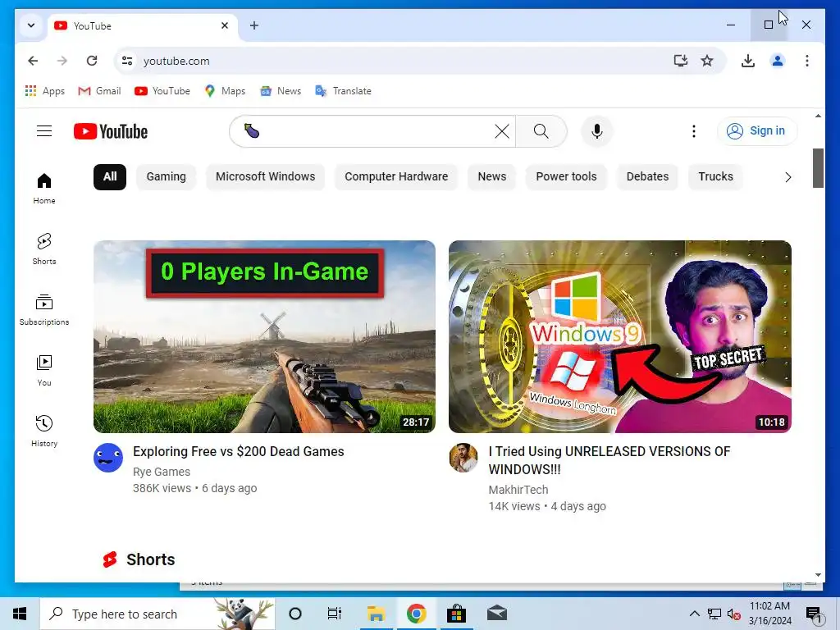Open the YouTube bookmark

tap(162, 91)
